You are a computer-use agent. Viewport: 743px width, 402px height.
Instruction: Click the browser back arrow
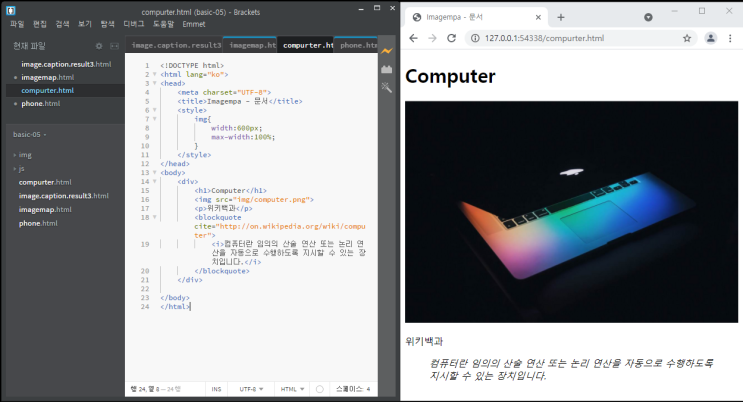pos(413,38)
